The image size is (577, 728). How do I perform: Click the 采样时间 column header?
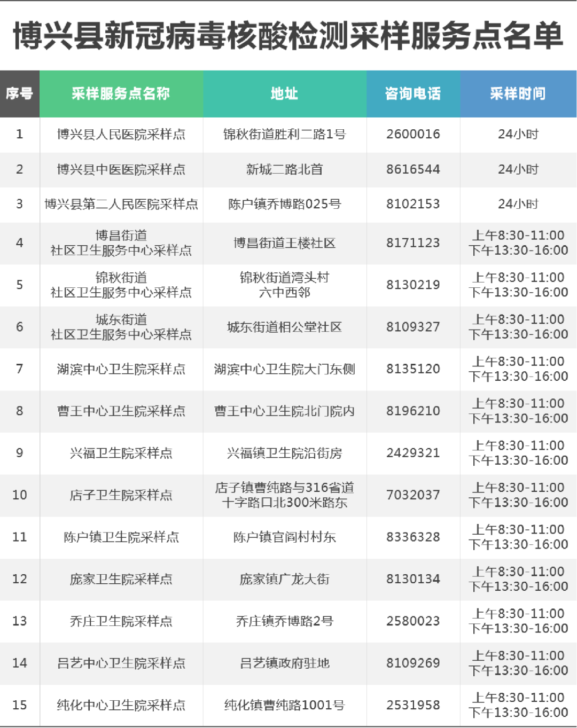click(x=518, y=94)
